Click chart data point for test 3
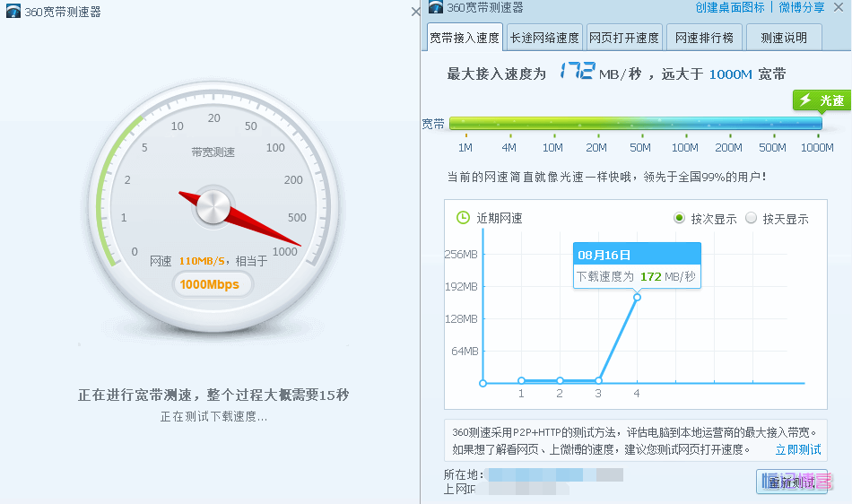 598,380
